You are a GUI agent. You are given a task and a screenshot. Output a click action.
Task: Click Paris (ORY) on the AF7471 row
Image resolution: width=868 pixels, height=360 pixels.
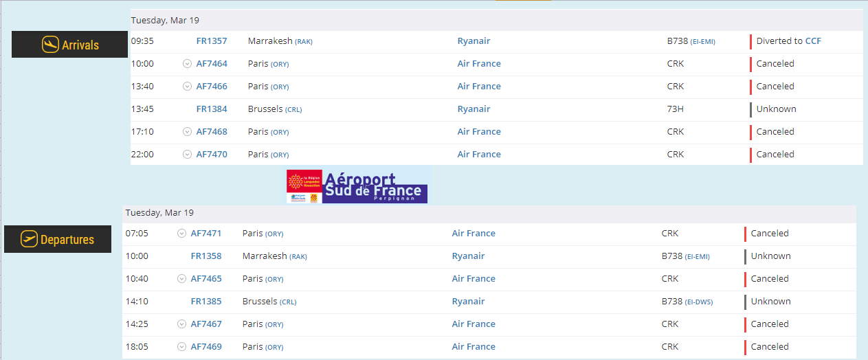[x=263, y=234]
